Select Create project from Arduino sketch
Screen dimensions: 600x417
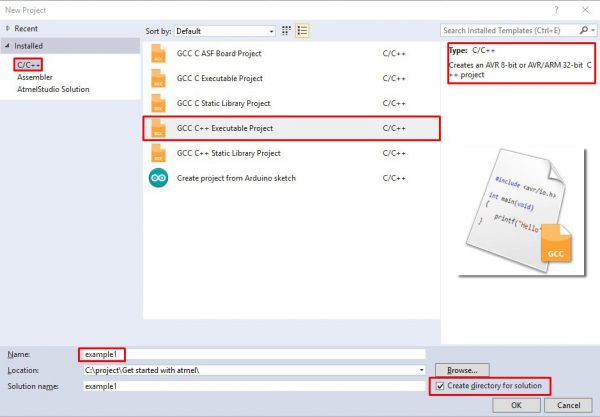click(x=291, y=178)
